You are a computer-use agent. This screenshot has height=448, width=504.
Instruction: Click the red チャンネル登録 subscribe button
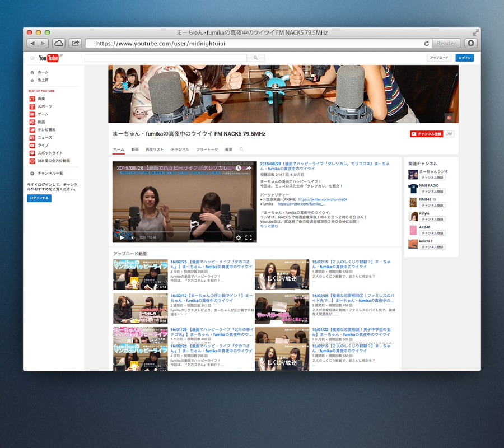[x=426, y=134]
